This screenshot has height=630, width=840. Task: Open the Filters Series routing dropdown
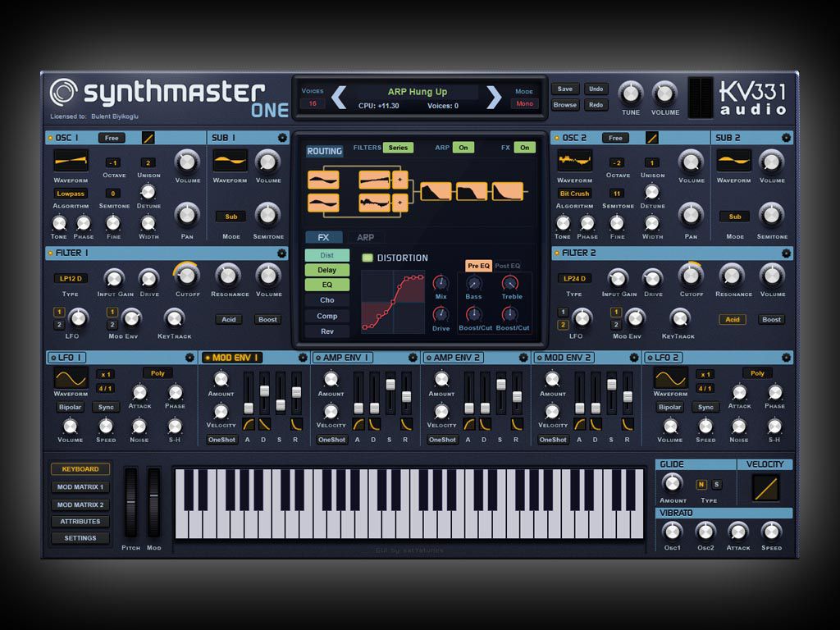tap(398, 148)
